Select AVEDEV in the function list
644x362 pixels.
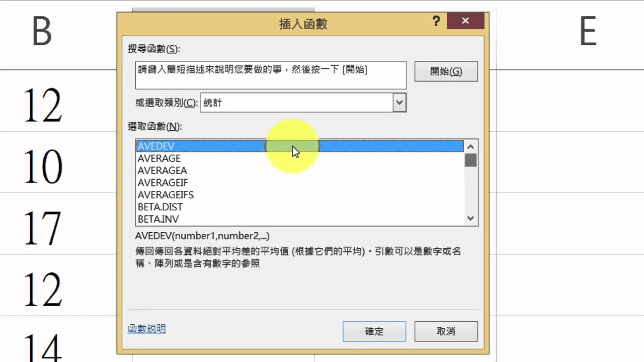[300, 146]
